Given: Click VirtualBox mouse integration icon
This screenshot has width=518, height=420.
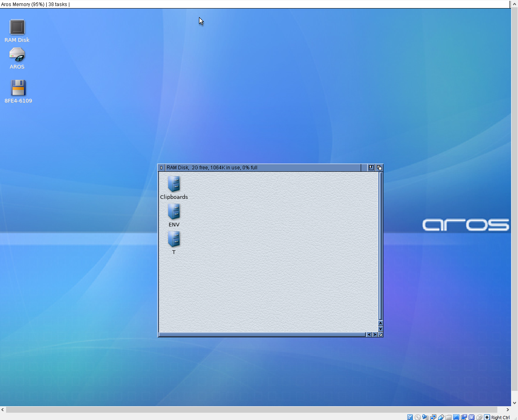Looking at the screenshot, I should click(x=479, y=417).
